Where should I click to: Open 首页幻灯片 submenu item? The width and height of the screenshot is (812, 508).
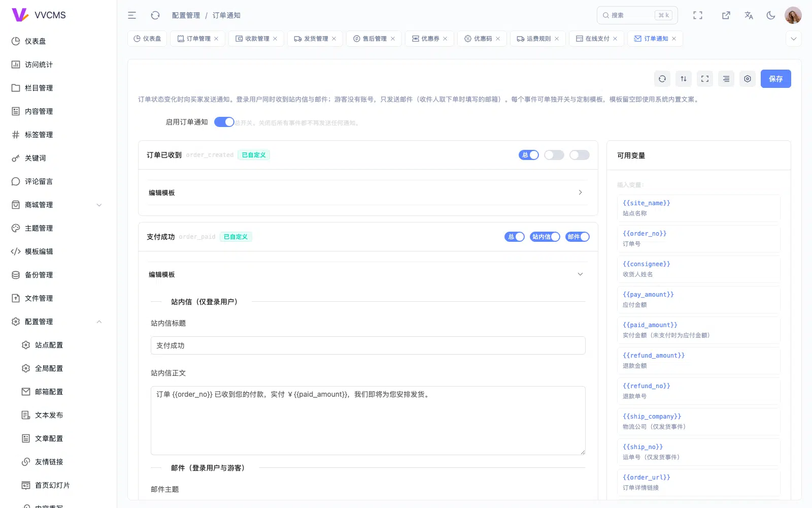58,485
